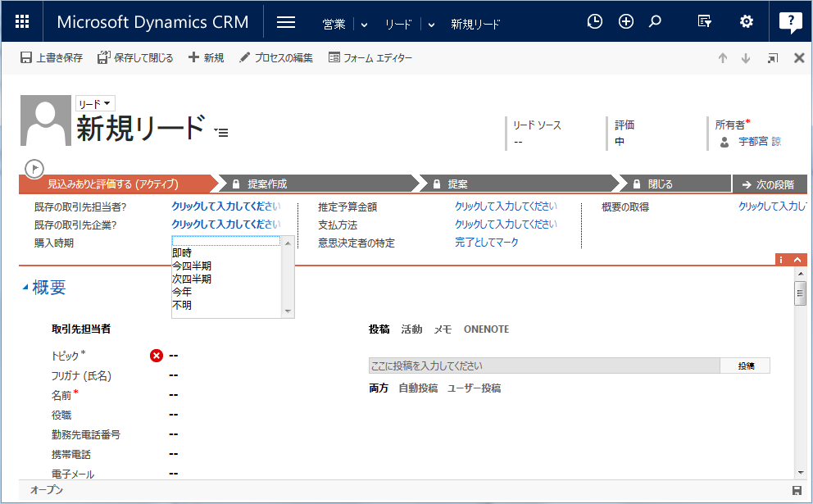Save record using bottom-right disk icon
Screen dimensions: 813x504
[797, 491]
